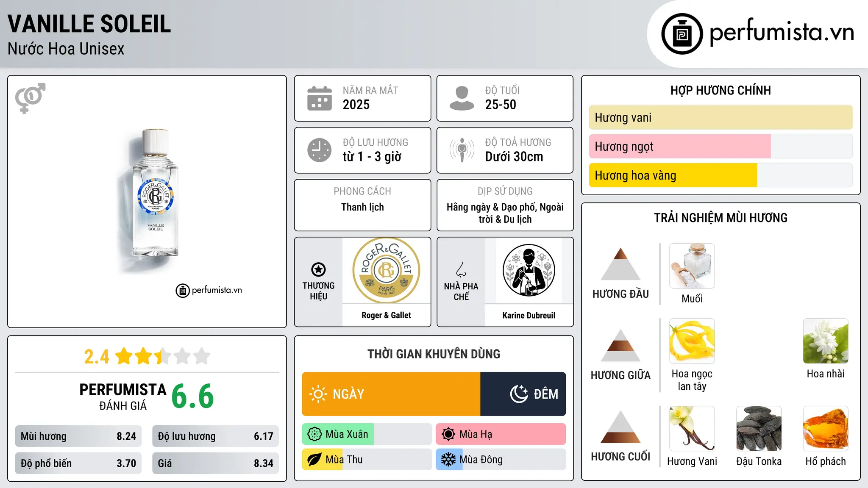Select the Hoa nhài note image
Screen dimensions: 868x488
click(826, 341)
